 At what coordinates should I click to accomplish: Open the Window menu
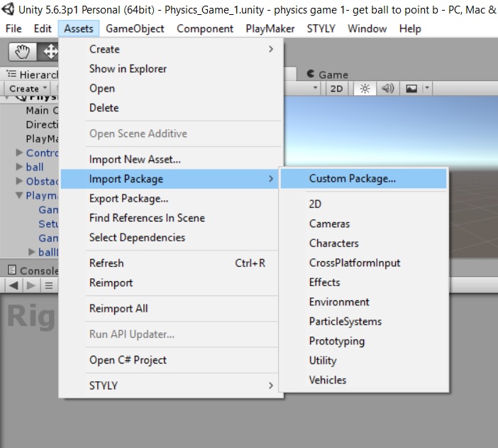367,28
